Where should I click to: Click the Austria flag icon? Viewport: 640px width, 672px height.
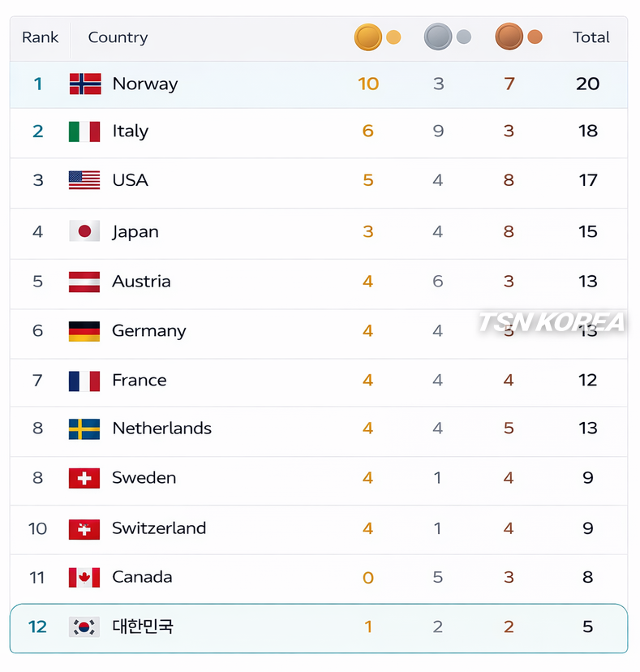click(x=84, y=282)
